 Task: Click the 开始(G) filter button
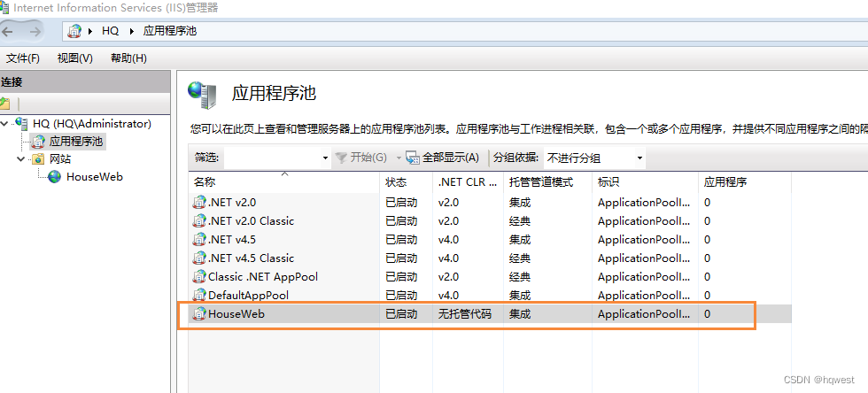point(361,158)
